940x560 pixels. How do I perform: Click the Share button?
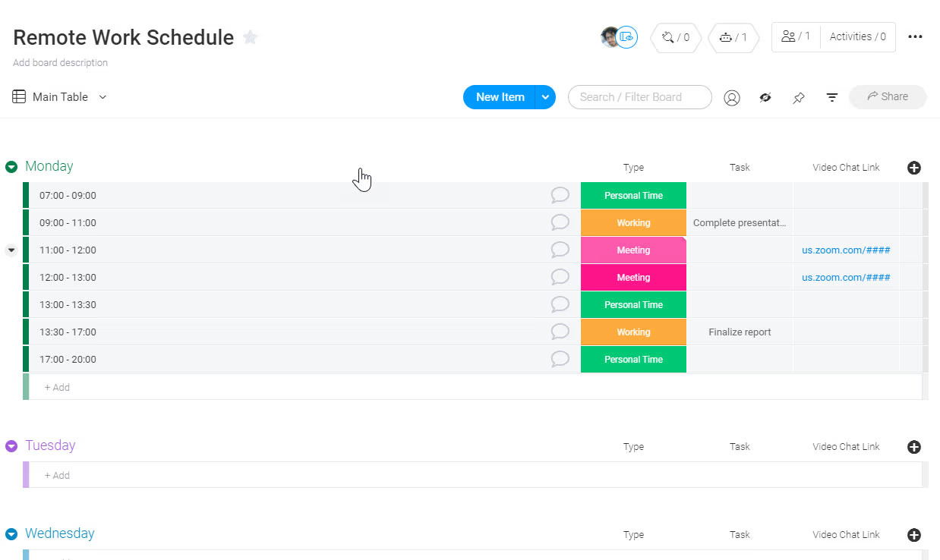pyautogui.click(x=887, y=96)
